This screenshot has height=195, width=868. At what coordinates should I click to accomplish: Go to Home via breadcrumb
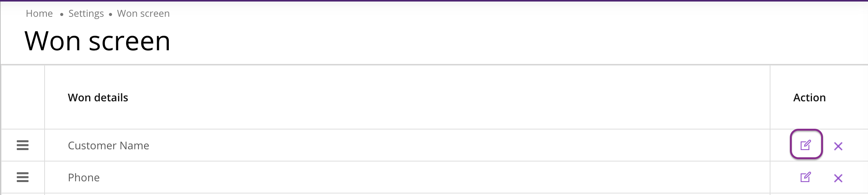(x=39, y=14)
